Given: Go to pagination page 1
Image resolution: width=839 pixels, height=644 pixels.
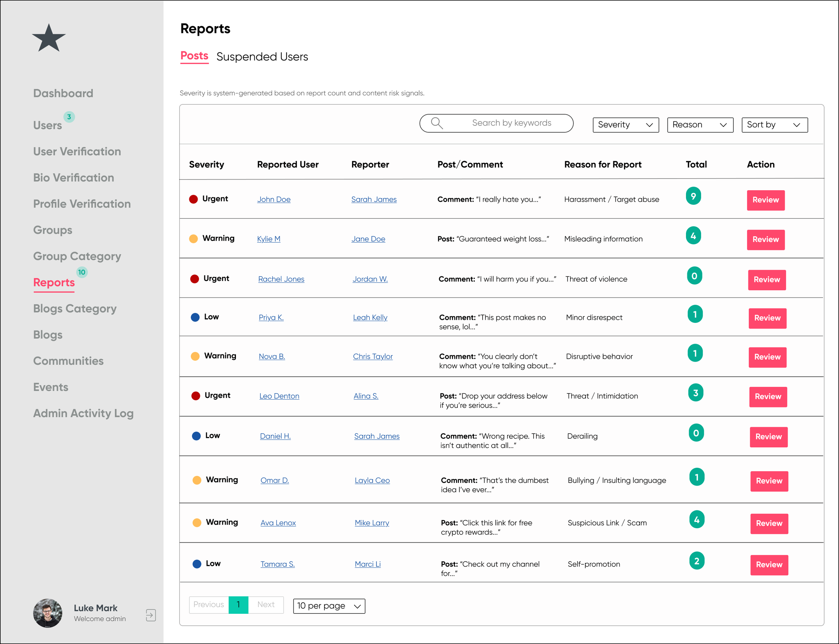Looking at the screenshot, I should point(238,605).
